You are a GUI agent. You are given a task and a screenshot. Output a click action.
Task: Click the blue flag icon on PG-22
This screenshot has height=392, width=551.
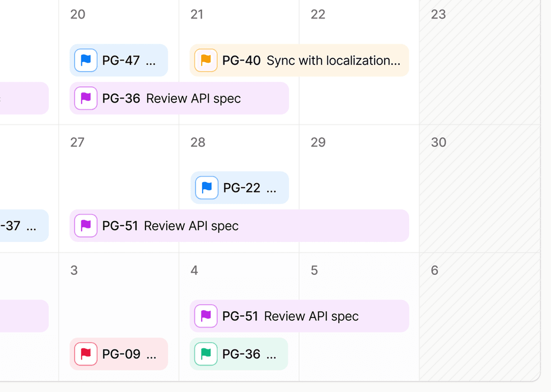tap(207, 188)
